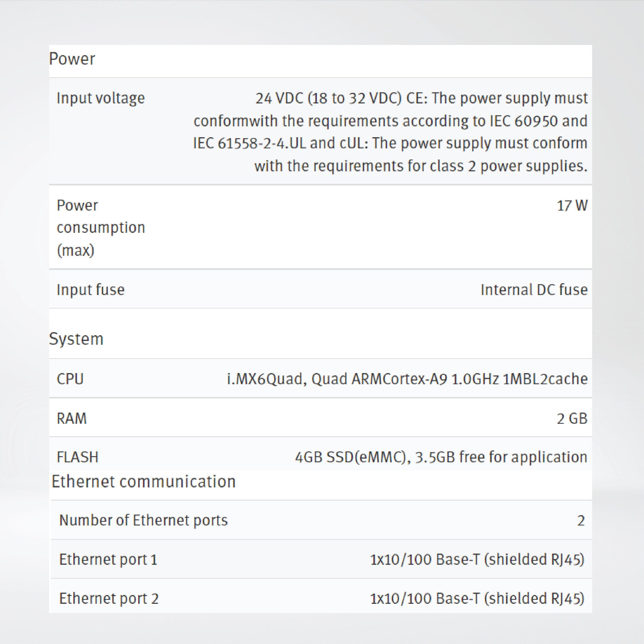644x644 pixels.
Task: Click the Input voltage label
Action: click(x=101, y=98)
